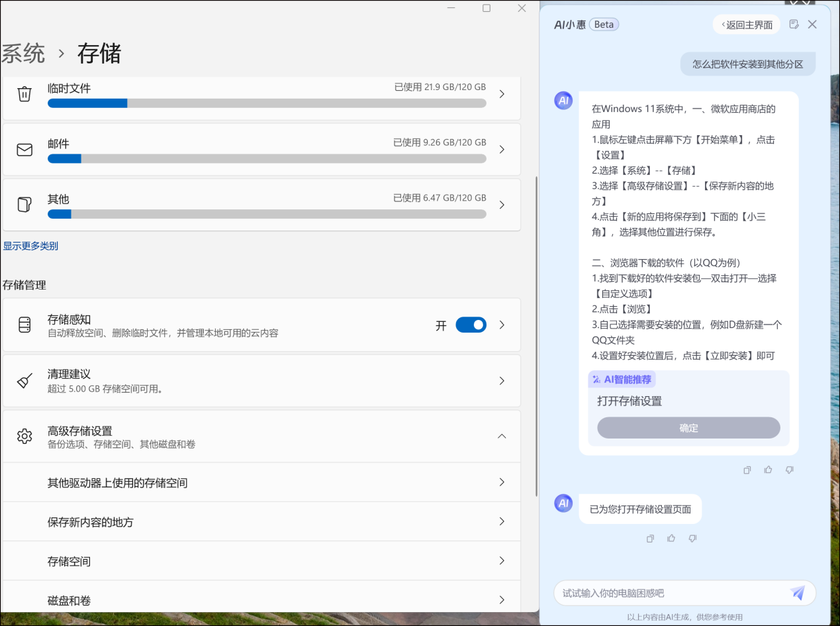Screen dimensions: 840x626
Task: Click the gear icon for 高级存储设置
Action: point(24,436)
